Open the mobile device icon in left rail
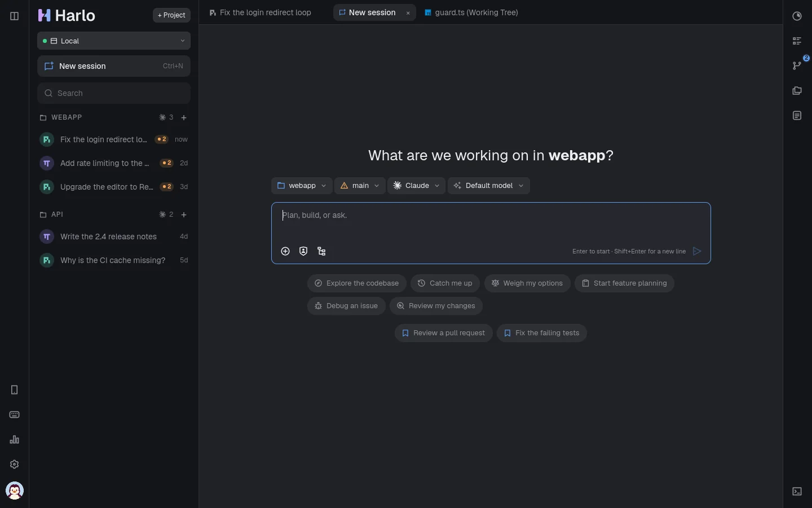The height and width of the screenshot is (508, 812). click(15, 390)
